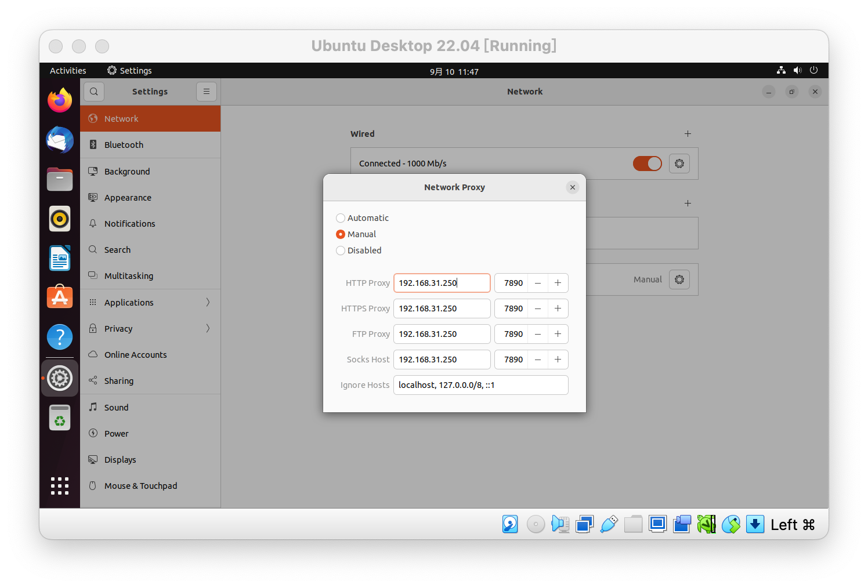Launch Thunderbird mail from the dock
Screen dimensions: 868x588
coord(60,140)
